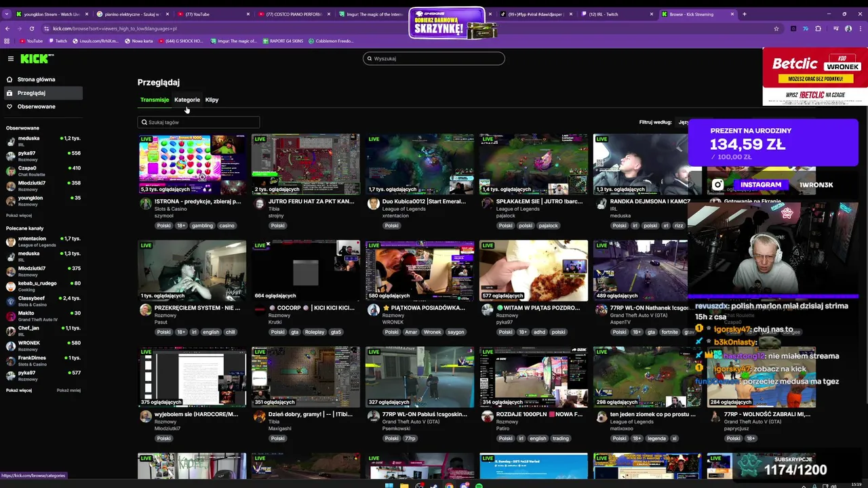Open Maxigashi streamer avatar
Screen dimensions: 868x488
[x=259, y=417]
